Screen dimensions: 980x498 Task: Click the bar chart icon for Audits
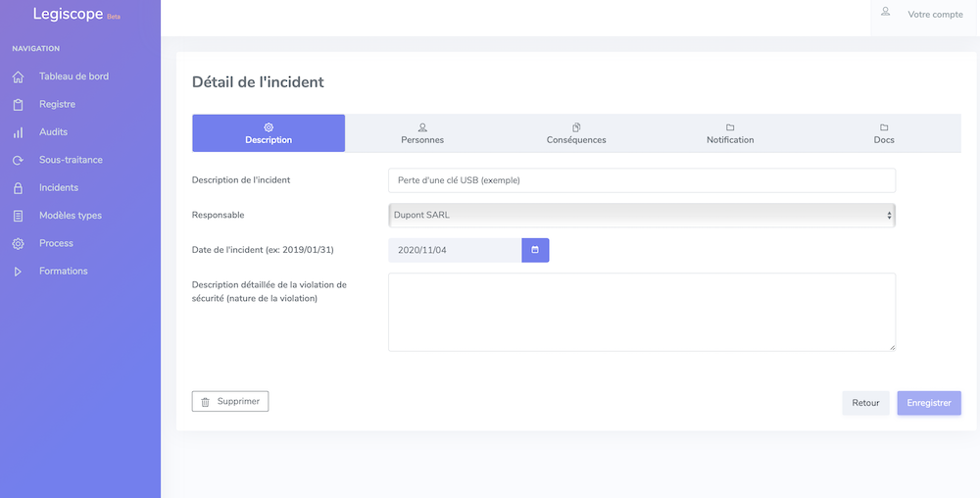(x=18, y=132)
